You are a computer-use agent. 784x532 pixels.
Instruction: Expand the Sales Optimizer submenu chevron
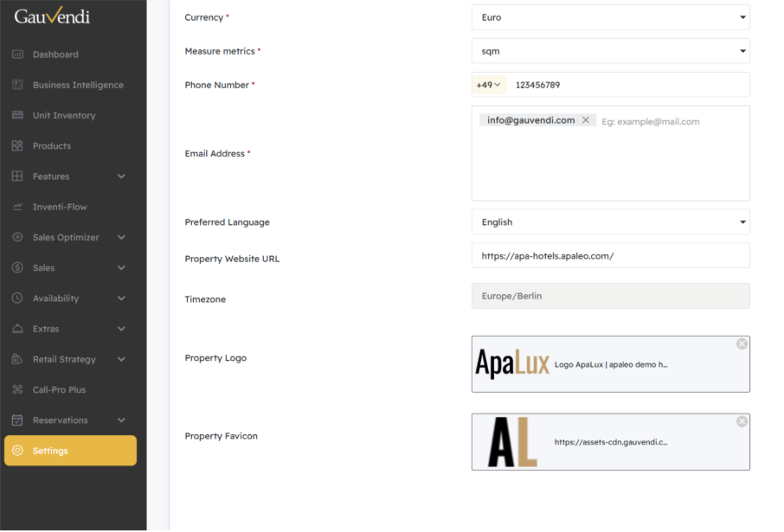point(121,237)
